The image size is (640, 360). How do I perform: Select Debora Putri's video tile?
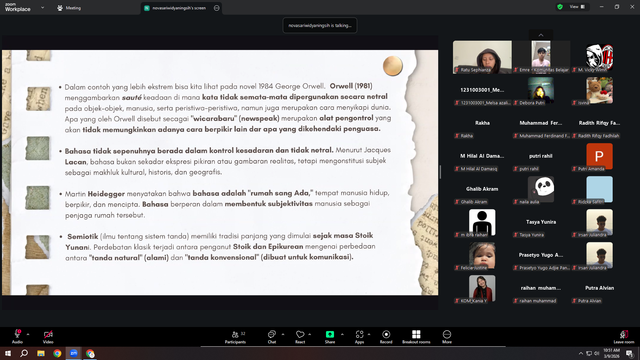[x=541, y=90]
